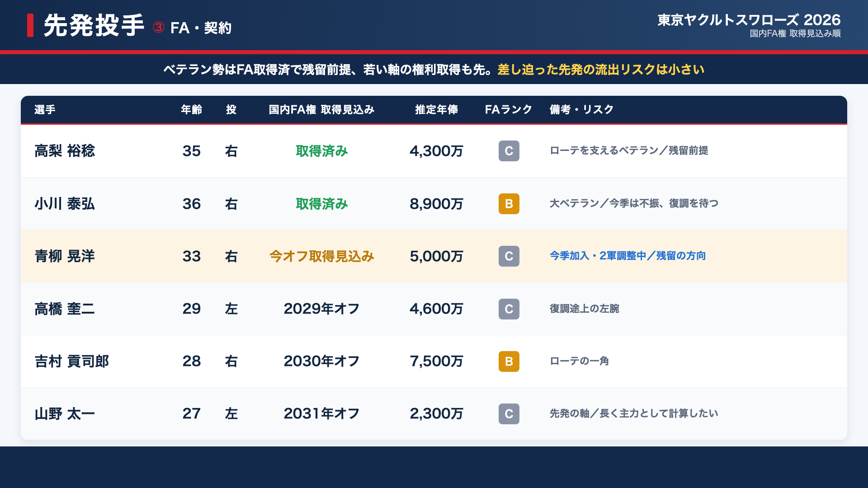Click 取得済み status in 高梨 裕稔 row
Viewport: 868px width, 488px height.
tap(322, 151)
